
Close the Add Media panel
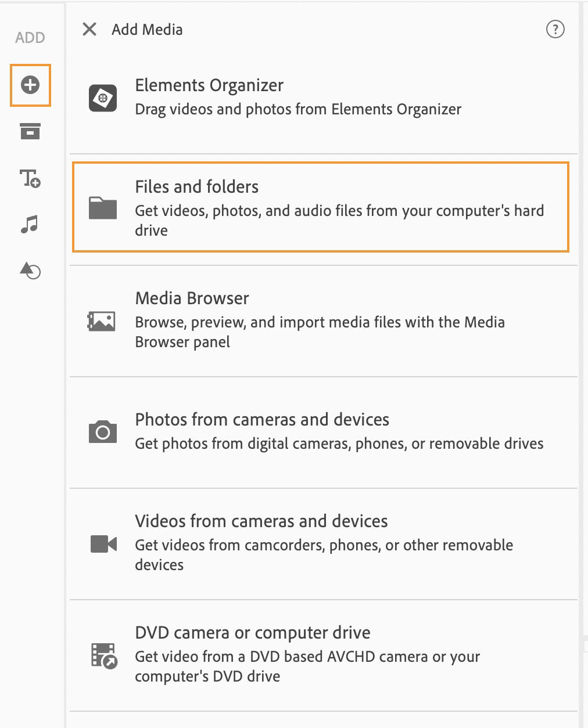pos(89,29)
